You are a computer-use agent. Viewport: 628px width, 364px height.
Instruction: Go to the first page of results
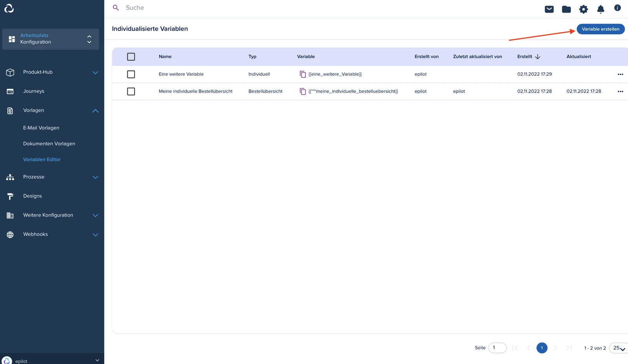pyautogui.click(x=515, y=348)
